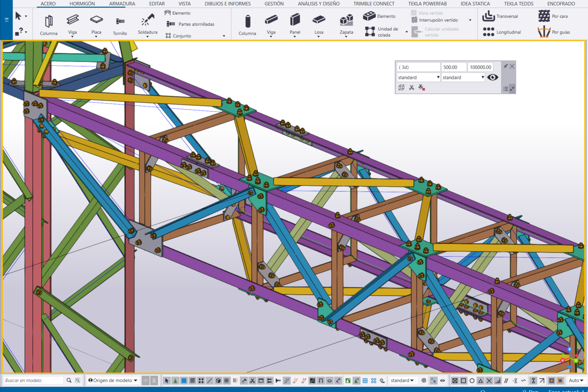Choose the Longitudinal rebar tool
This screenshot has width=588, height=392.
[502, 32]
